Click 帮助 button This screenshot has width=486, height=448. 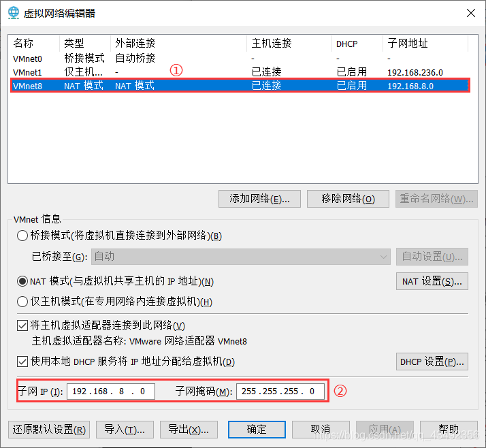click(449, 430)
